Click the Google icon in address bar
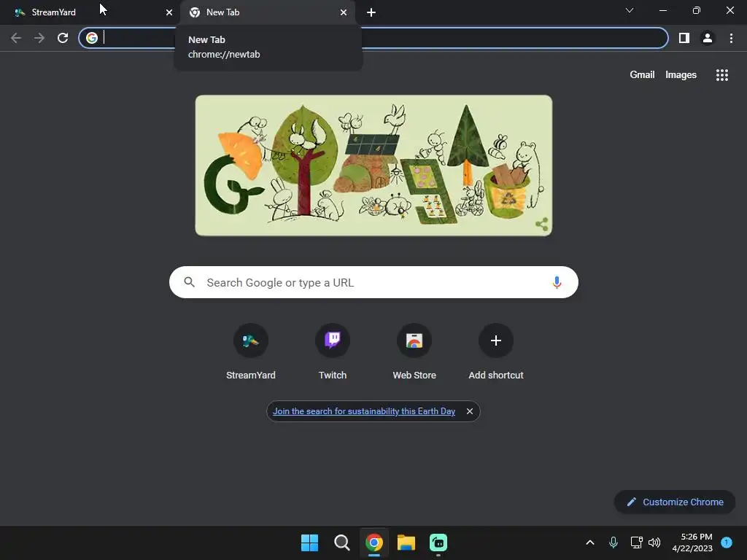 click(92, 38)
